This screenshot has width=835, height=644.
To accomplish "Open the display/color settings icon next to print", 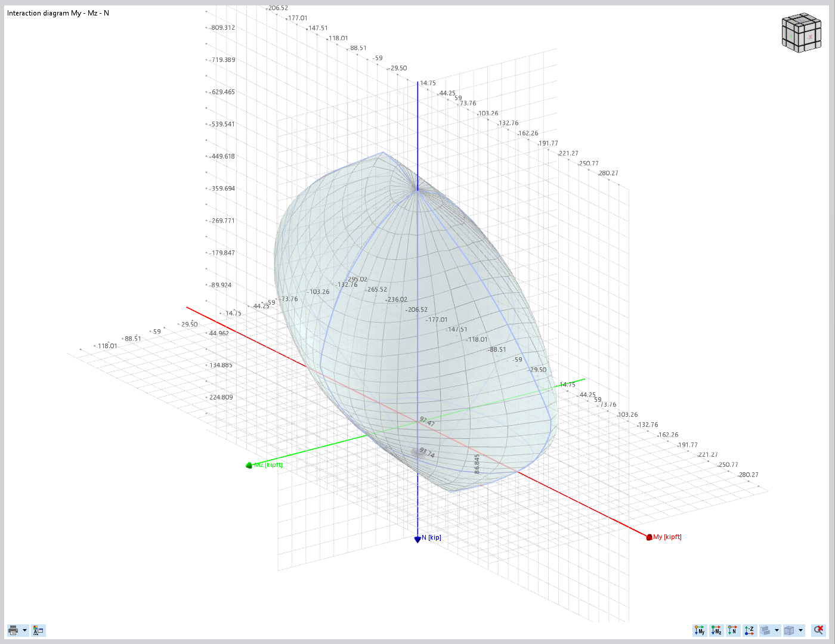I will pos(38,630).
